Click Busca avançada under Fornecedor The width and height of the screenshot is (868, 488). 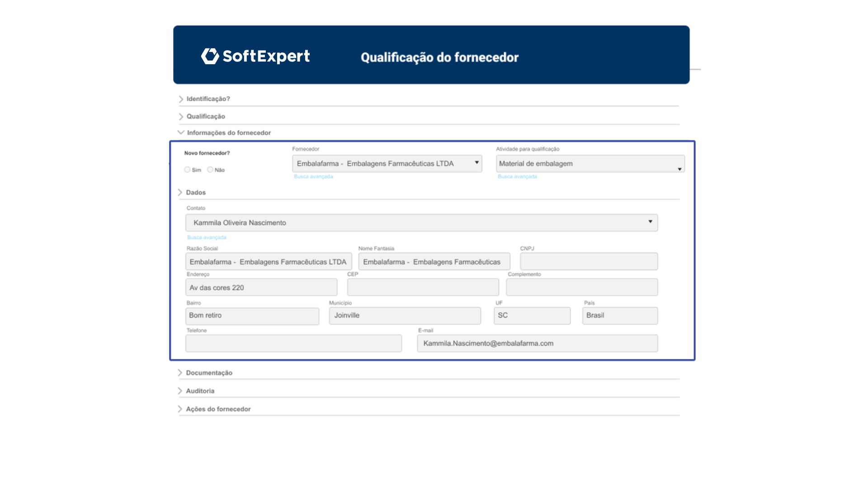[x=313, y=177]
